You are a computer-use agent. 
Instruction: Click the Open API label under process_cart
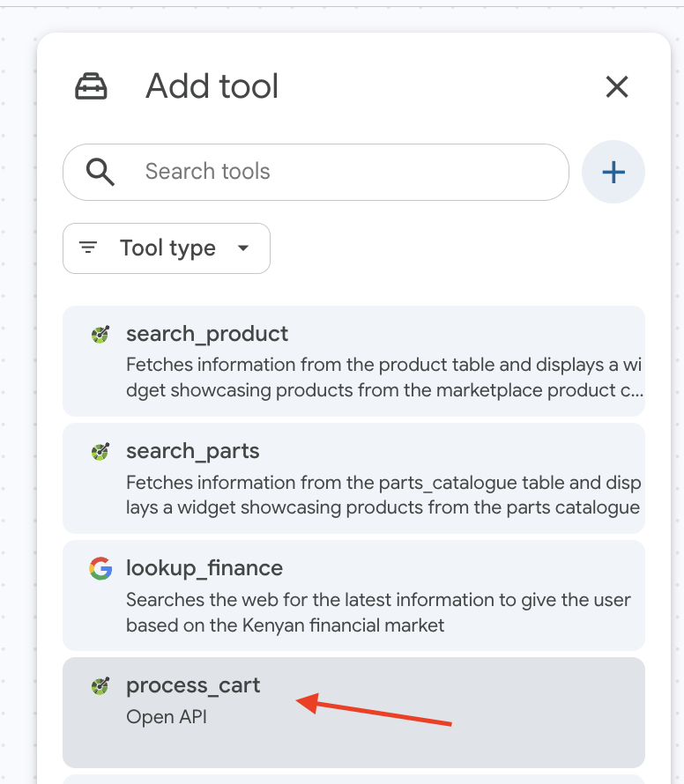point(167,717)
